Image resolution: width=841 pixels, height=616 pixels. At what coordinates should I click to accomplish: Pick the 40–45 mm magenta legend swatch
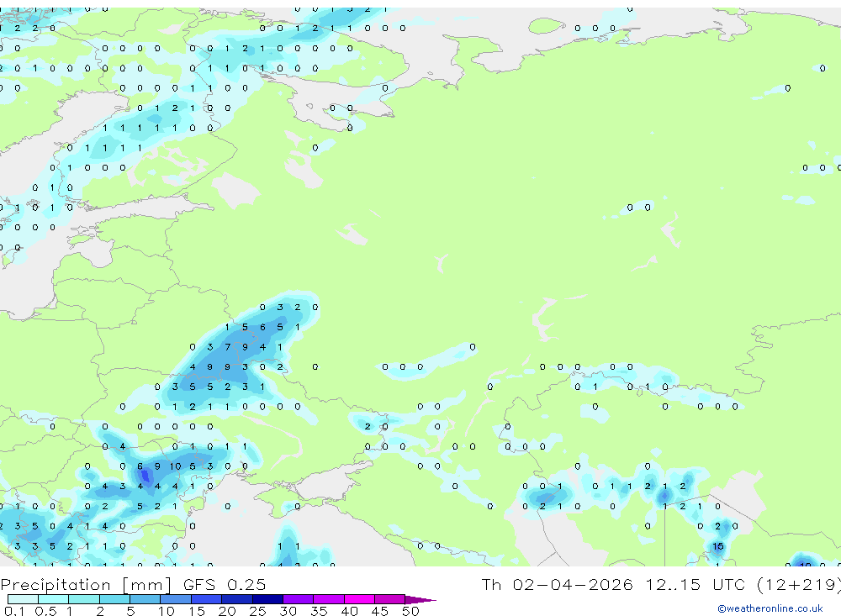[359, 599]
